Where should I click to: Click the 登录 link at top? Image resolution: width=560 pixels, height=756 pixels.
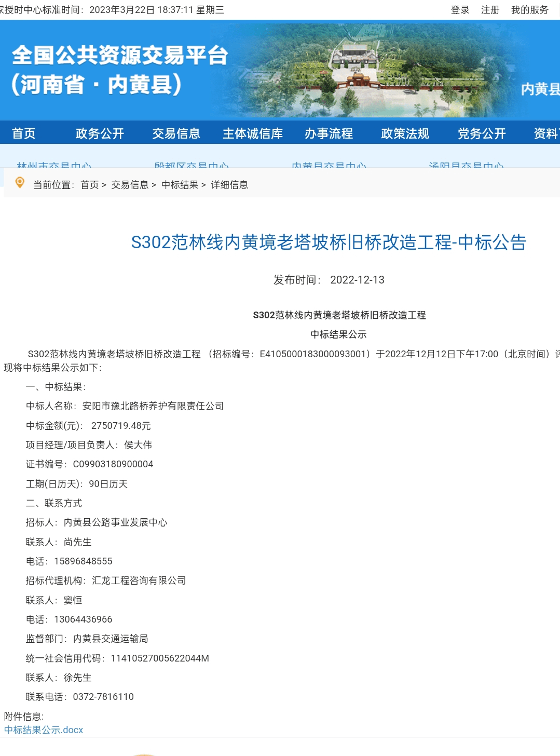pyautogui.click(x=460, y=10)
